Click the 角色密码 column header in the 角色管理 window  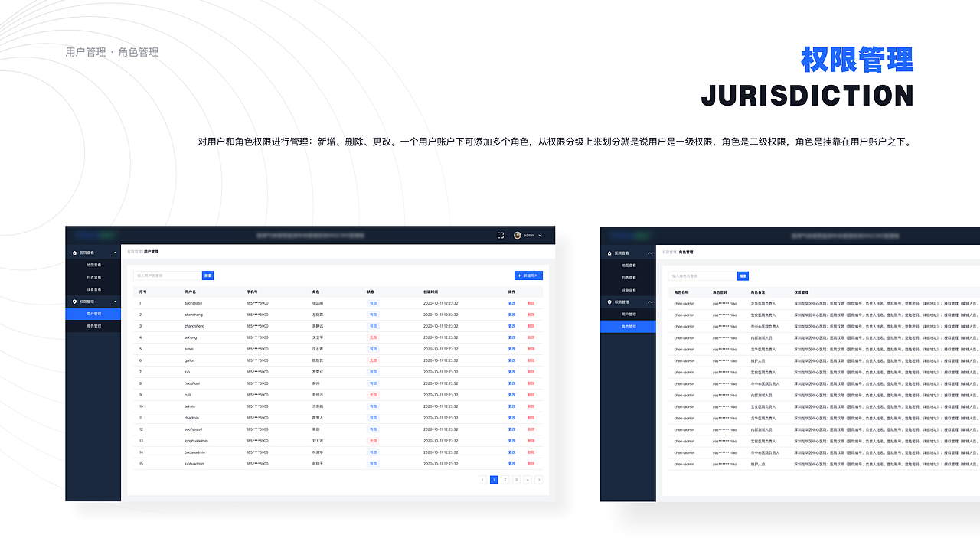coord(720,292)
